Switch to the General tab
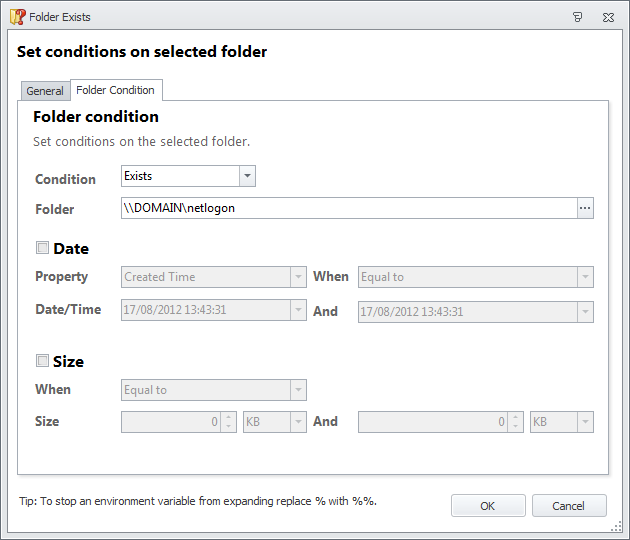This screenshot has height=540, width=630. click(x=45, y=91)
